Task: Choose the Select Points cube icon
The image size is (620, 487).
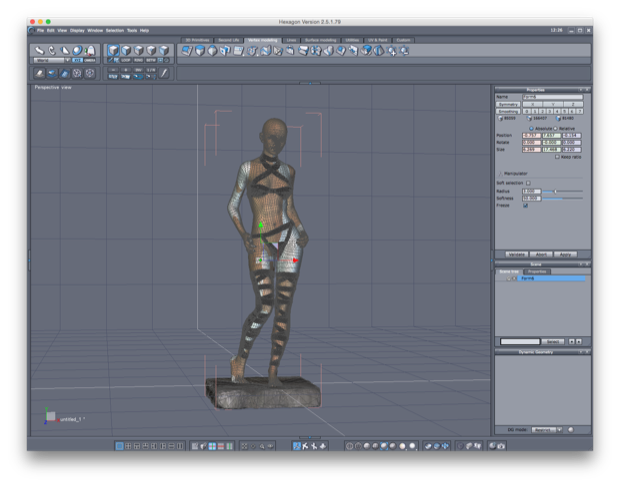Action: pyautogui.click(x=151, y=50)
